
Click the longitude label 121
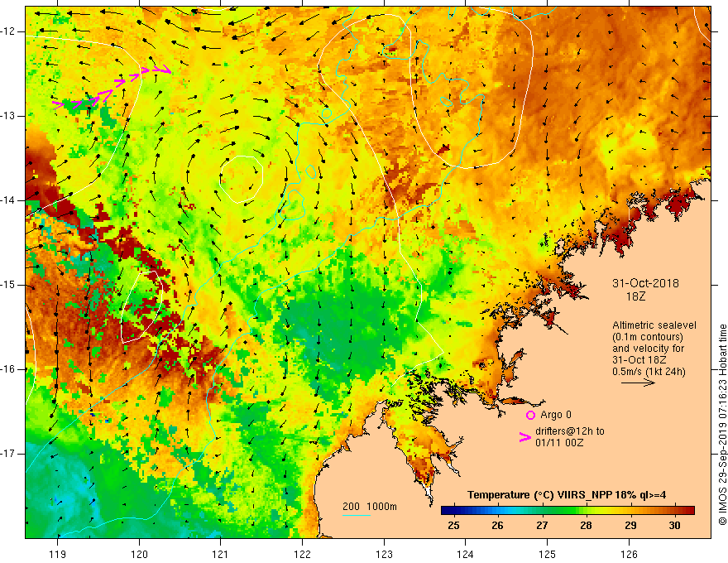221,554
